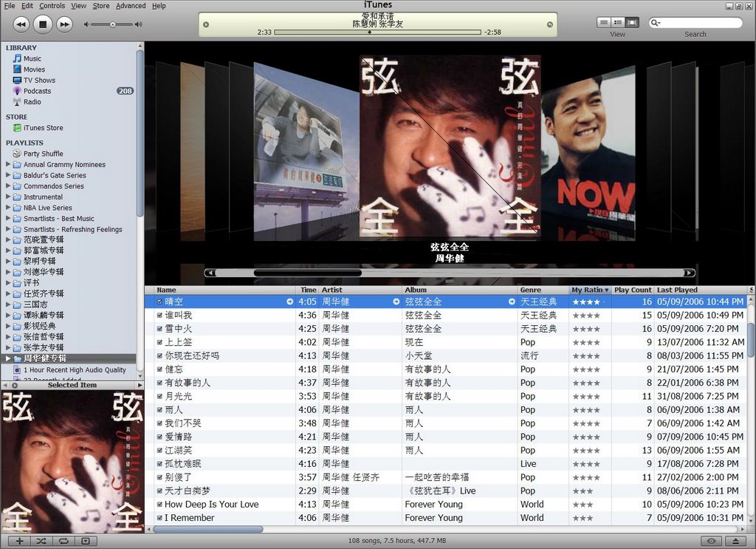Uncheck the song 月光光
Image resolution: width=756 pixels, height=549 pixels.
click(159, 396)
